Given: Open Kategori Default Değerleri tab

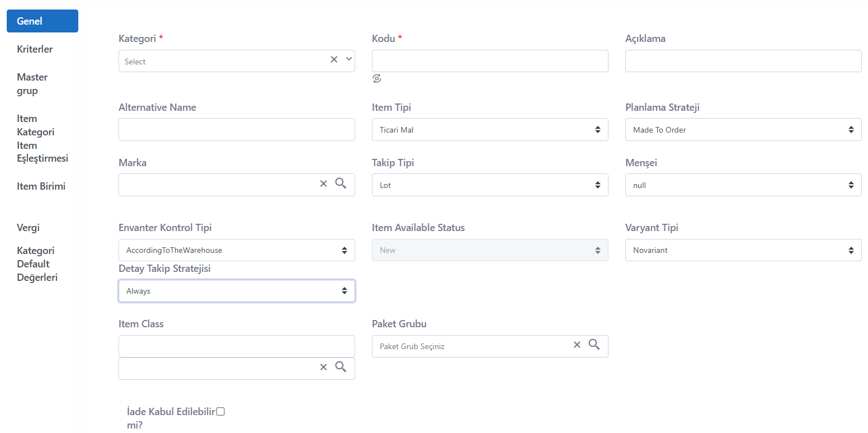Looking at the screenshot, I should click(37, 264).
